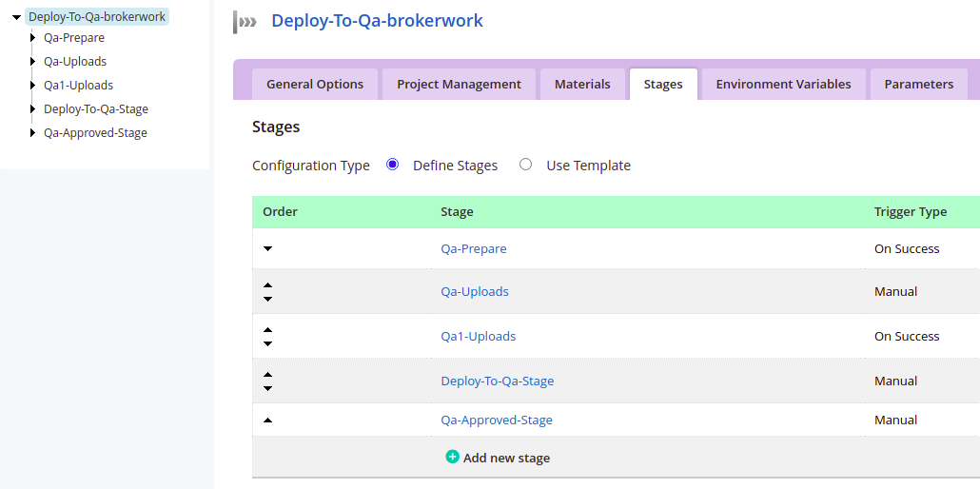Move Qa-Uploads stage down with arrow
This screenshot has height=489, width=980.
coord(267,299)
